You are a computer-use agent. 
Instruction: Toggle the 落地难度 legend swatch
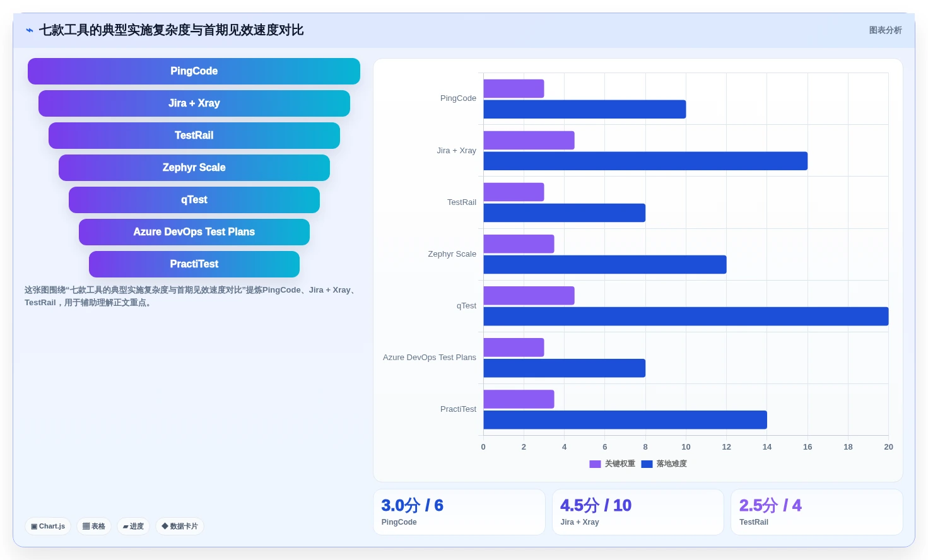click(x=647, y=464)
